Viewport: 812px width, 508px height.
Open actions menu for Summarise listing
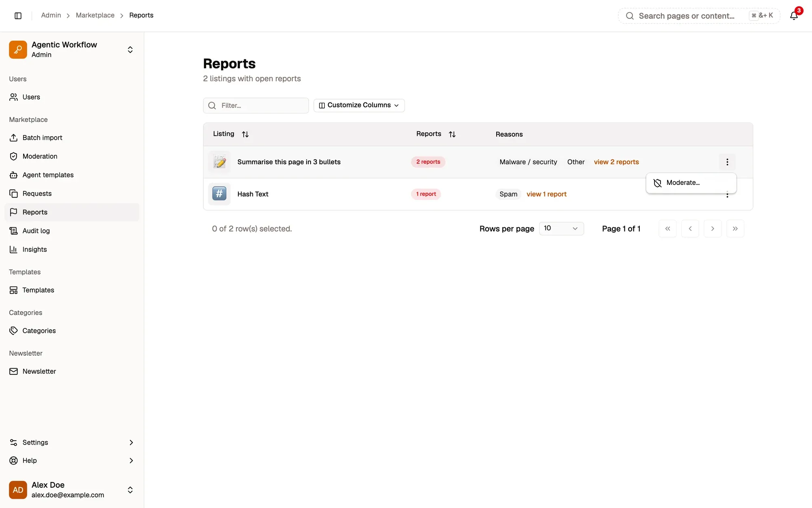727,162
